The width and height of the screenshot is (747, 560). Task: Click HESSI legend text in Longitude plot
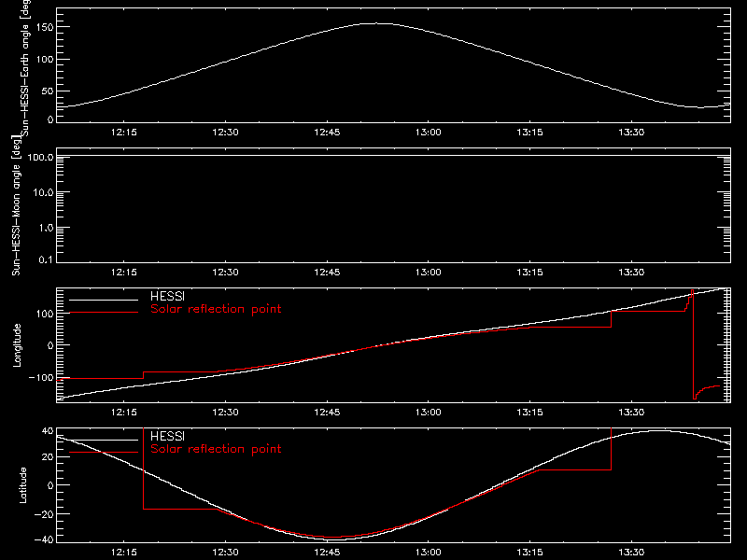(168, 296)
